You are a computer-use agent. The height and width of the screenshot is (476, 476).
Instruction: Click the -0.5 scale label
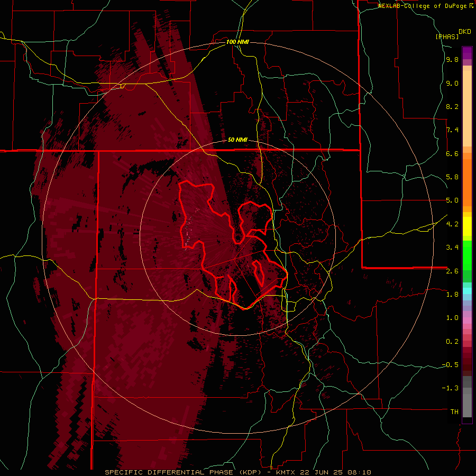(450, 365)
